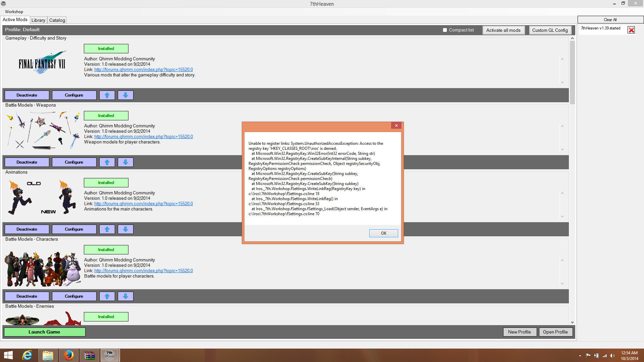Select 7thHeaven taskbar icon
Image resolution: width=644 pixels, height=362 pixels.
pos(110,355)
